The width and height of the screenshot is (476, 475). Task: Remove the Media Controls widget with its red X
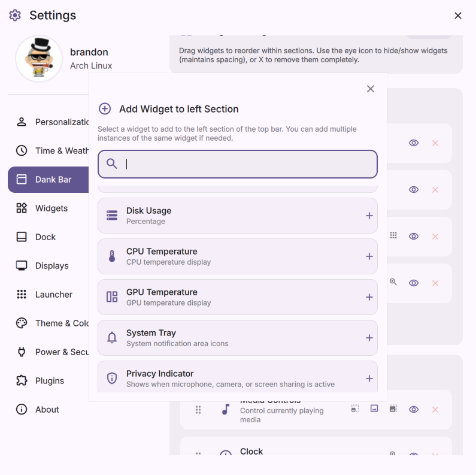(435, 409)
